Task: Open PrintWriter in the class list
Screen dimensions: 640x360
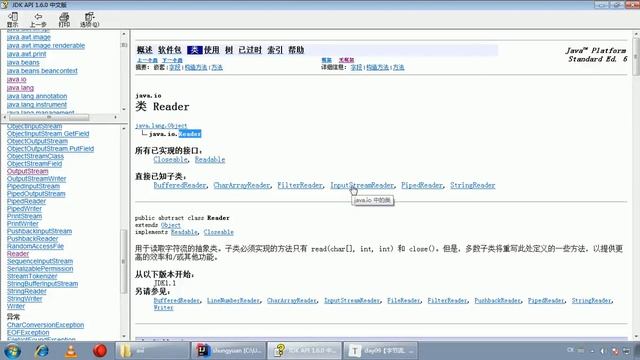Action: (x=22, y=224)
